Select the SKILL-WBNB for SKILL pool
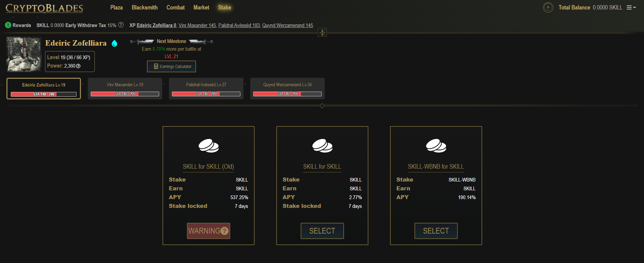644x263 pixels. click(x=436, y=231)
